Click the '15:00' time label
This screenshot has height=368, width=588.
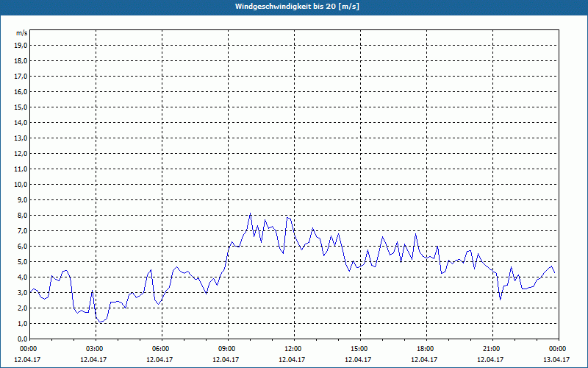(x=361, y=349)
